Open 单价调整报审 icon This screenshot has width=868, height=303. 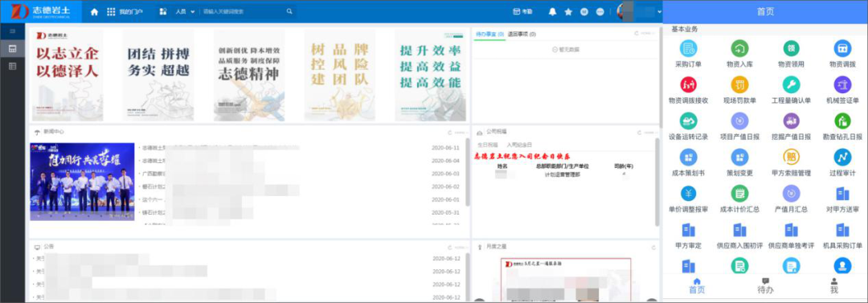(688, 194)
